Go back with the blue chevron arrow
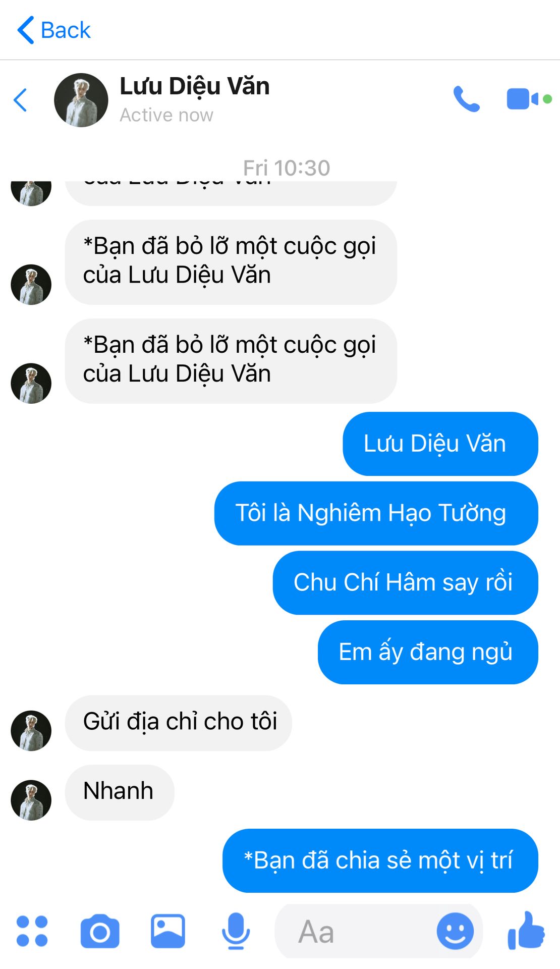Screen dimensions: 560x969 [x=20, y=100]
